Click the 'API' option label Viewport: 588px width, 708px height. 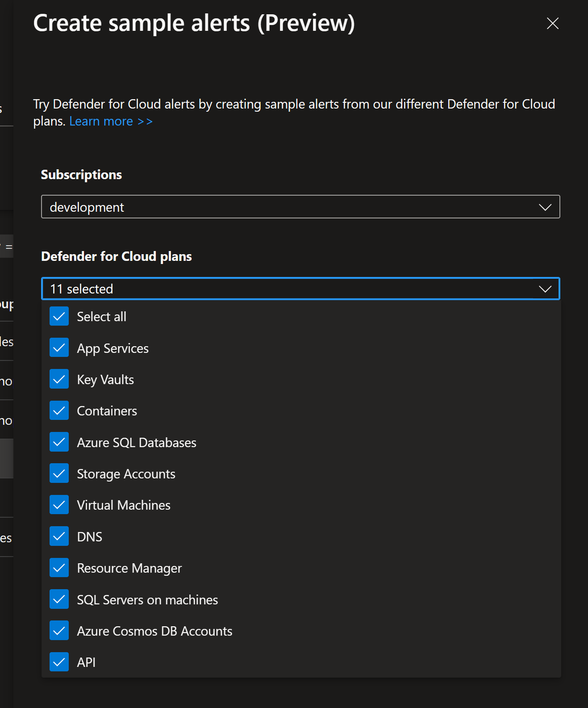coord(86,662)
